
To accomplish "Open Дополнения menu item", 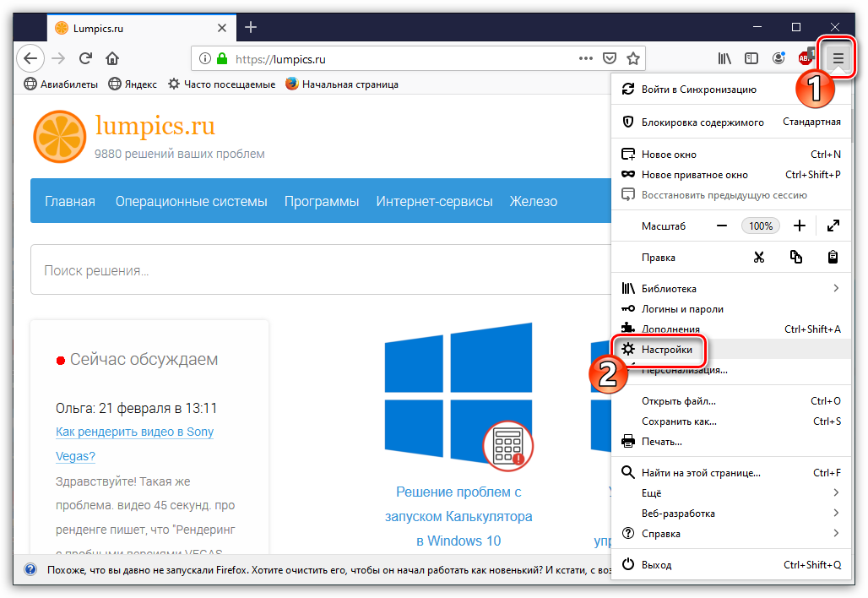I will click(730, 329).
